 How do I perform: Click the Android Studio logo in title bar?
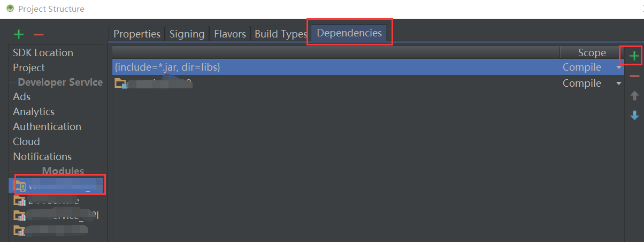coord(10,9)
